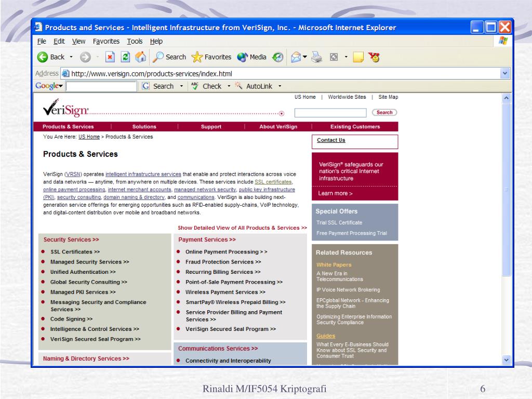Image resolution: width=532 pixels, height=399 pixels.
Task: Open the Internet Explorer Search pane
Action: (x=169, y=57)
